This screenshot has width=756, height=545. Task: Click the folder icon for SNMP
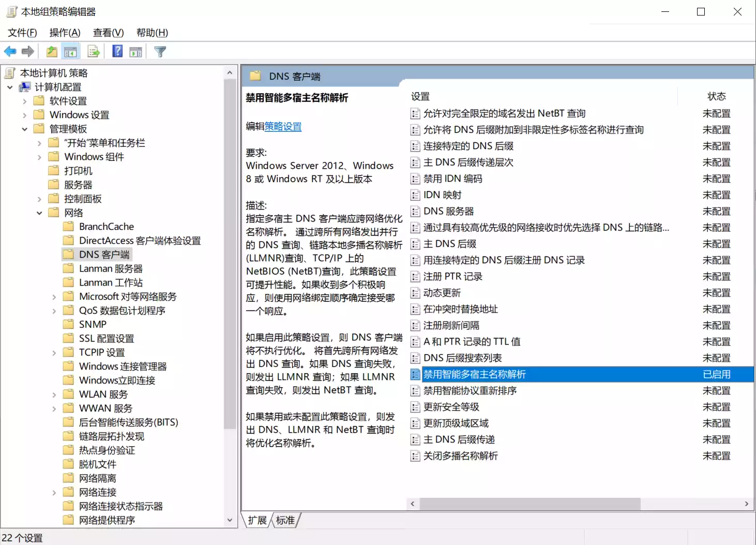pyautogui.click(x=68, y=324)
